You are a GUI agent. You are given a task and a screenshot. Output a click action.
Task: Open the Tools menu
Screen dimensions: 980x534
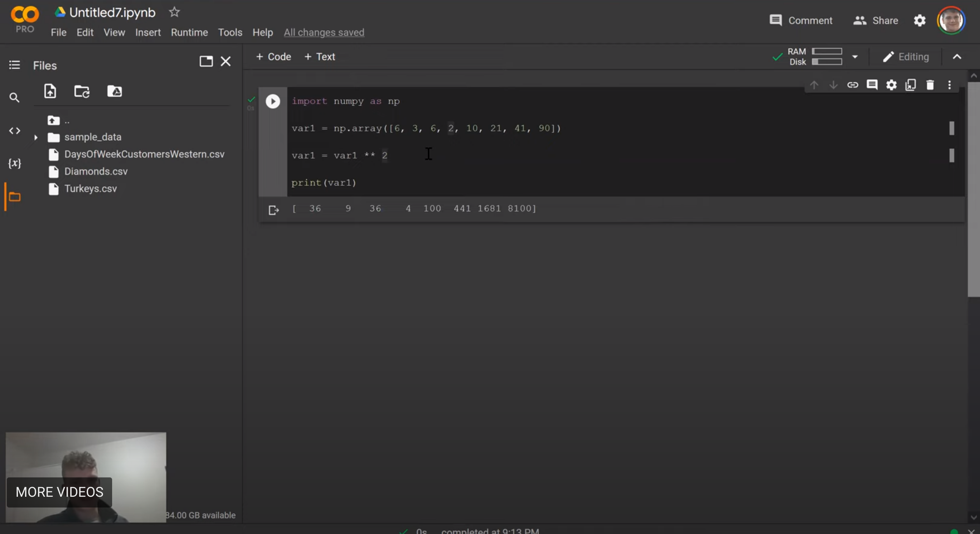(x=230, y=32)
